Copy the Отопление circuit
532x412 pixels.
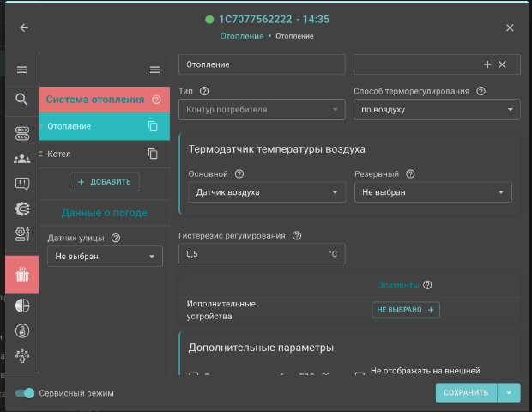[153, 126]
